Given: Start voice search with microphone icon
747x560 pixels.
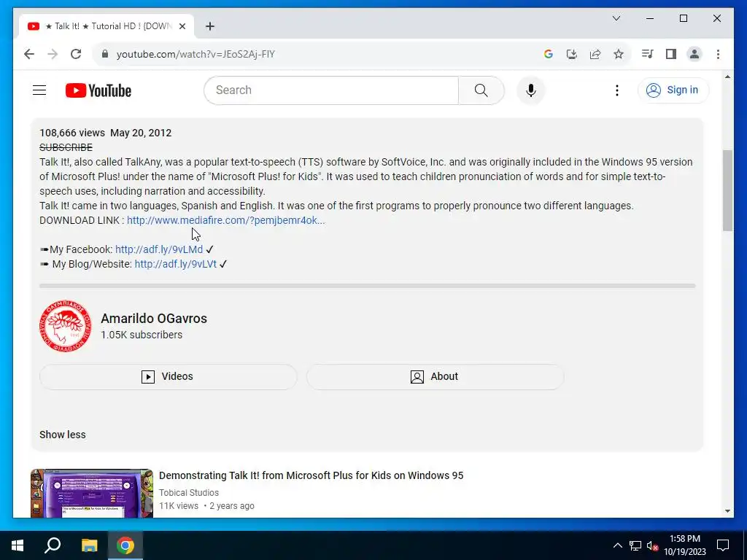Looking at the screenshot, I should tap(531, 90).
